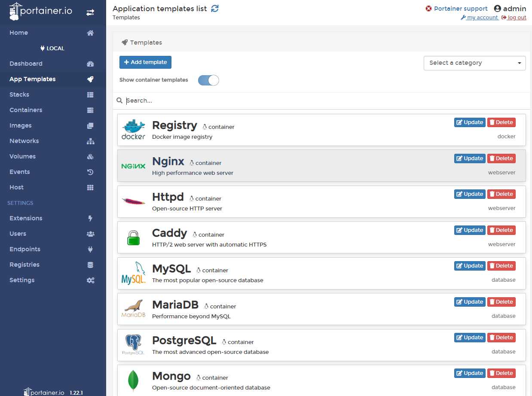Delete the Caddy template
This screenshot has width=532, height=396.
(501, 230)
